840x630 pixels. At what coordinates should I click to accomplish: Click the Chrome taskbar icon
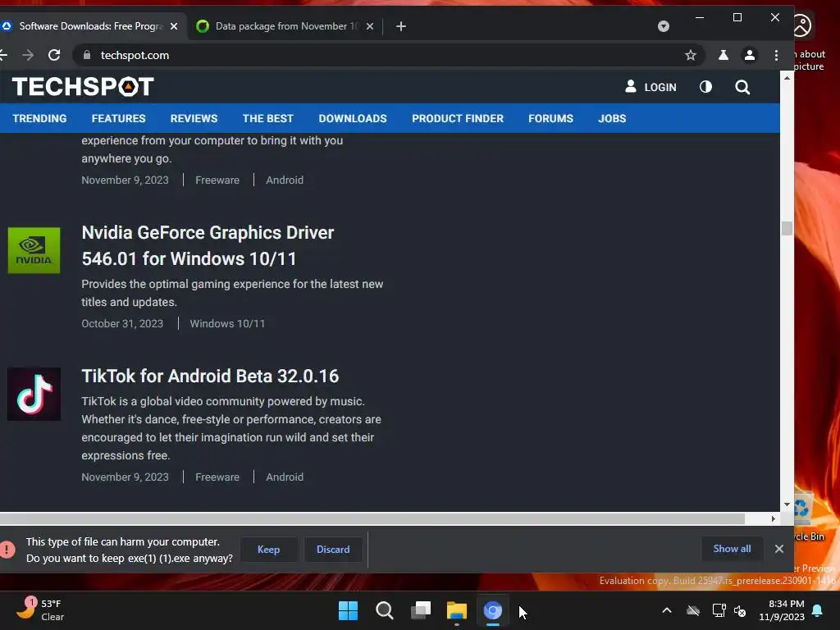point(493,610)
